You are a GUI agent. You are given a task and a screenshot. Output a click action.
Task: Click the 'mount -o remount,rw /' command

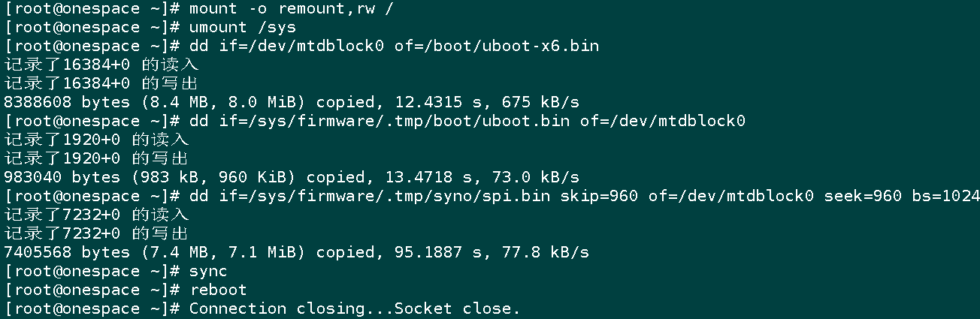tap(292, 8)
